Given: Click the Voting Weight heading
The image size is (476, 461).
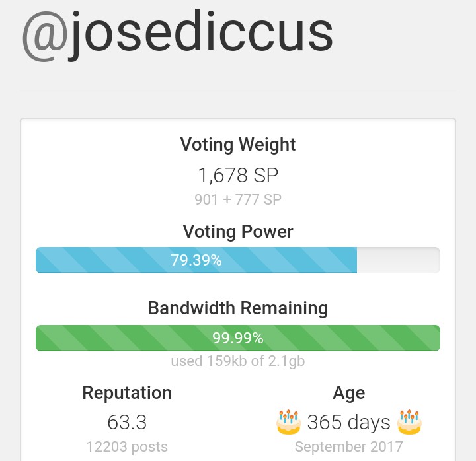Looking at the screenshot, I should click(x=238, y=145).
